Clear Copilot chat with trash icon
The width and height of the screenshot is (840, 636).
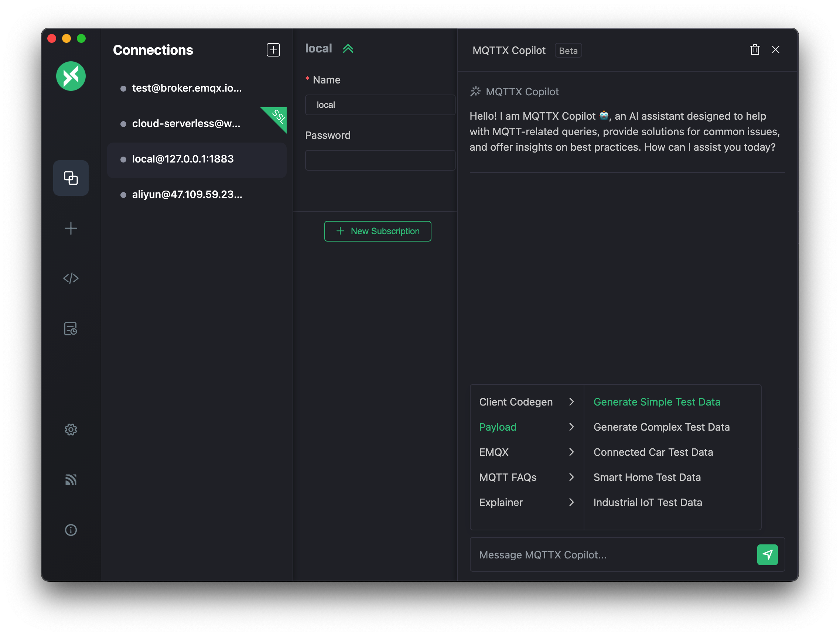tap(755, 50)
